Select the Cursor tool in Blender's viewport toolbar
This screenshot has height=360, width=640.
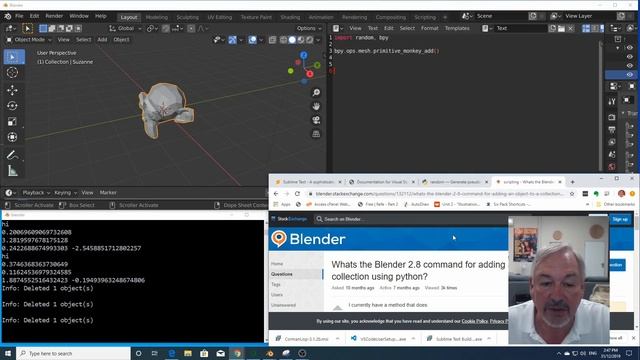click(x=12, y=73)
